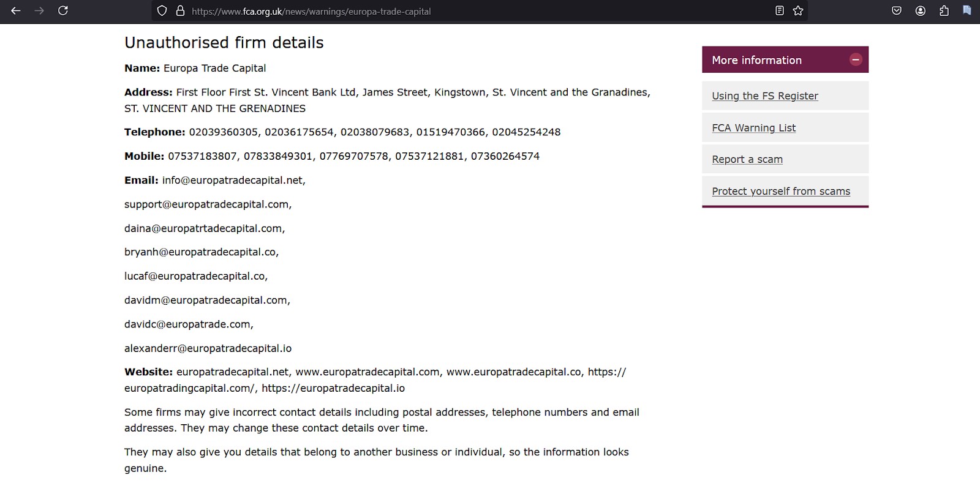The image size is (980, 486).
Task: Open the Pocket save icon
Action: 897,11
